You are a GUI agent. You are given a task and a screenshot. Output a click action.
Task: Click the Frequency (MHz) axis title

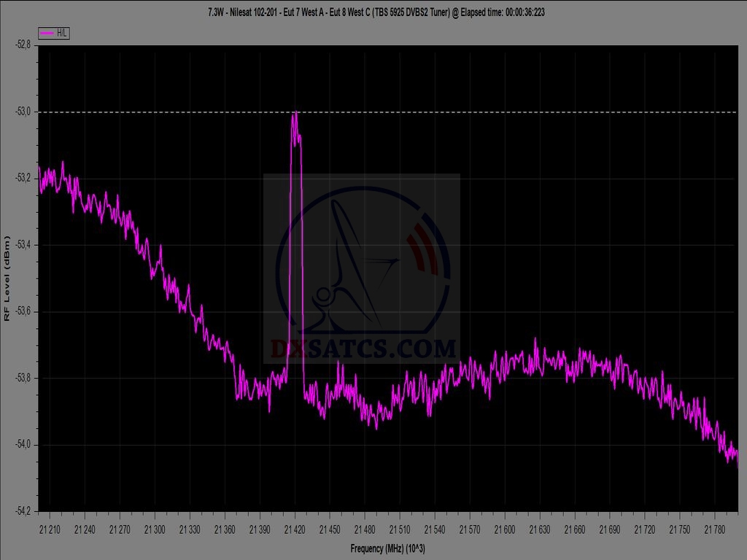pyautogui.click(x=387, y=548)
